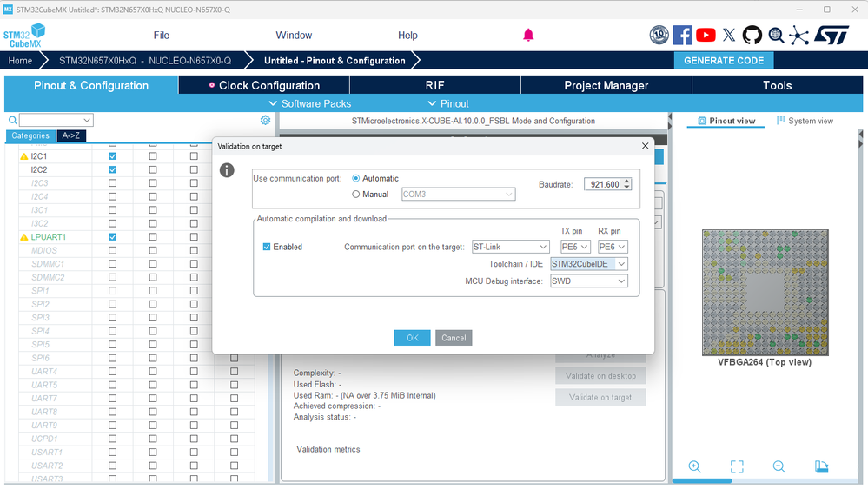The height and width of the screenshot is (489, 868).
Task: Open the X (Twitter) icon link
Action: point(729,35)
